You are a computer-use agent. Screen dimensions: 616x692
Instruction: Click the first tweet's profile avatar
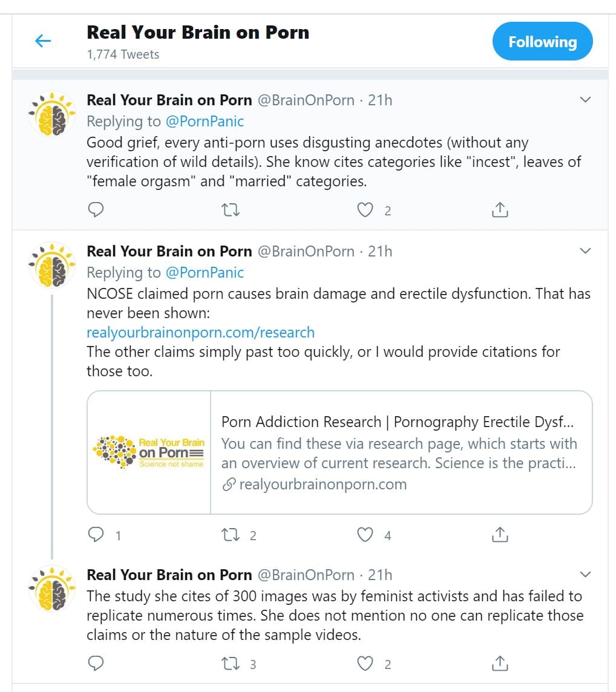coord(53,114)
